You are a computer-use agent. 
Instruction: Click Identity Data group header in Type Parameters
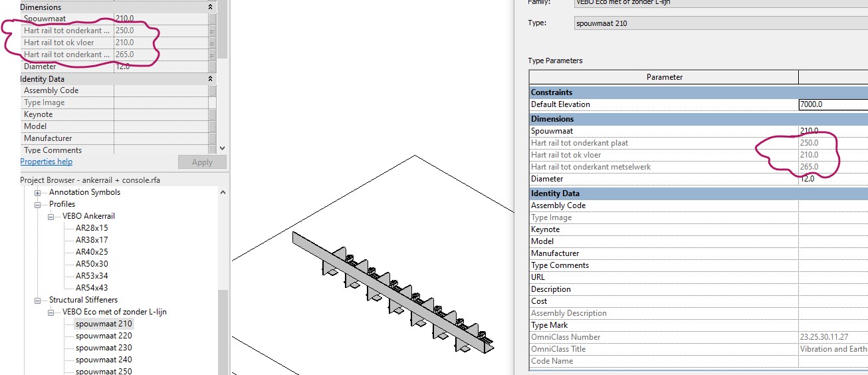699,193
